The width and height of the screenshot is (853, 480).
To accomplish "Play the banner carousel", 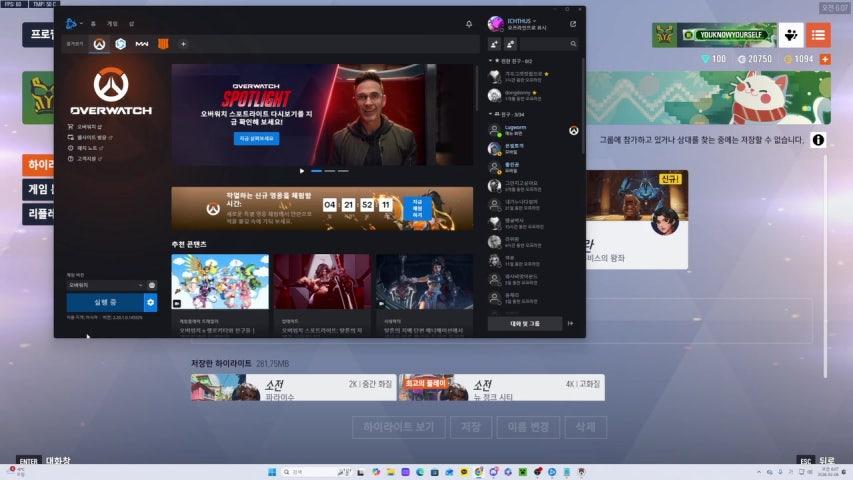I will pyautogui.click(x=302, y=171).
